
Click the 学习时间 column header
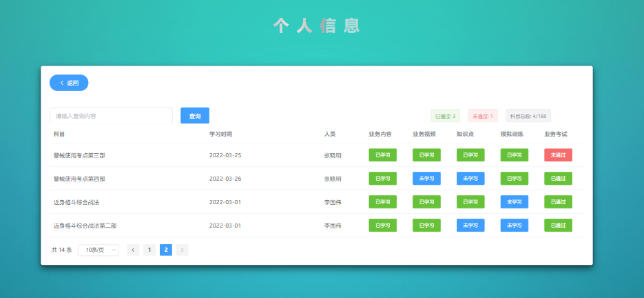pyautogui.click(x=221, y=135)
